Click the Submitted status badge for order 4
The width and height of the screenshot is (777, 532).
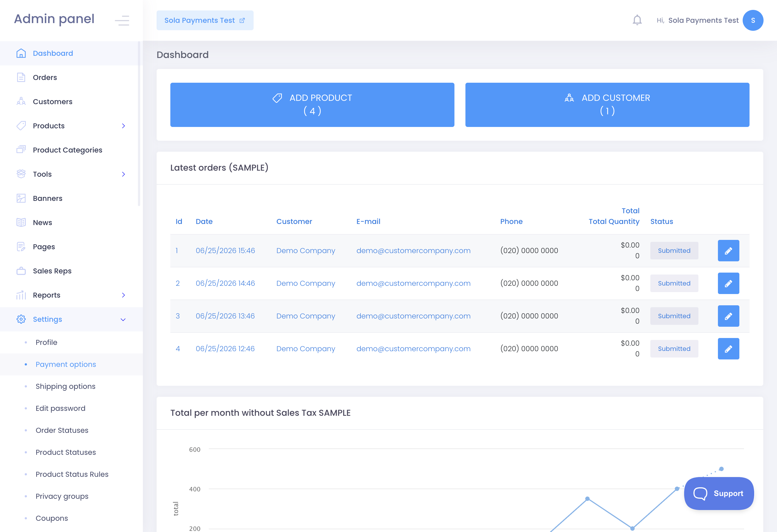coord(674,349)
